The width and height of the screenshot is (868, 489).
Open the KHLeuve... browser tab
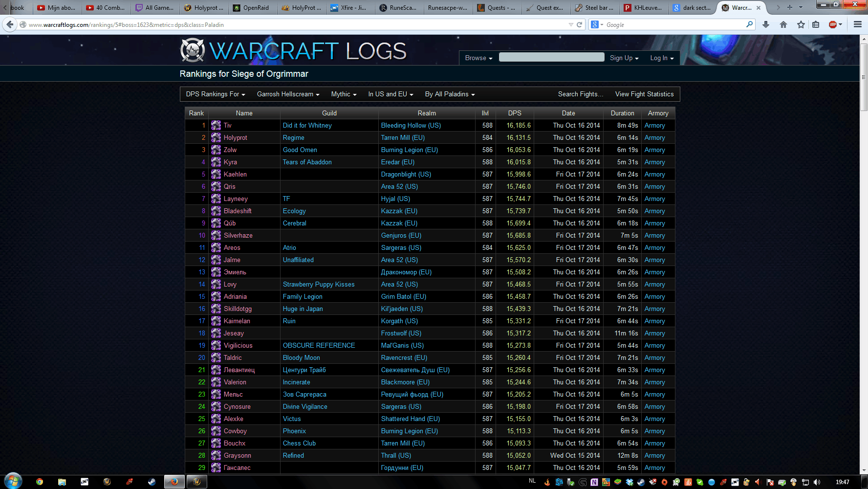tap(643, 7)
